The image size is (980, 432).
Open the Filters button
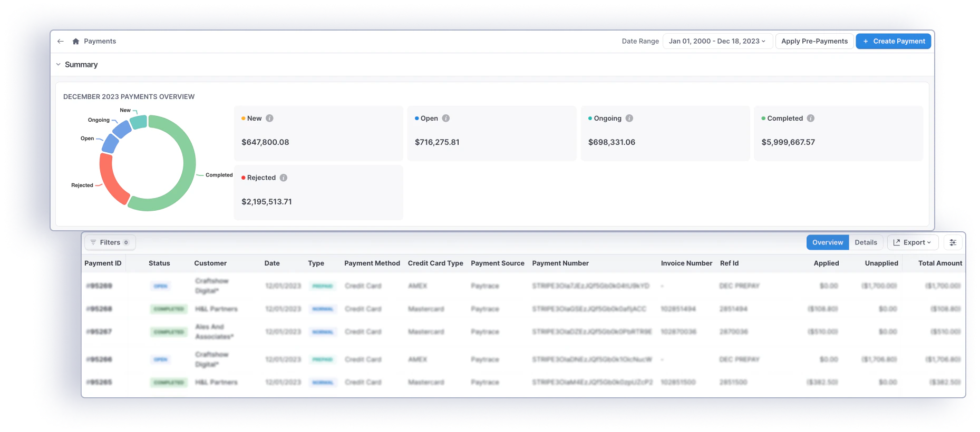(x=110, y=242)
